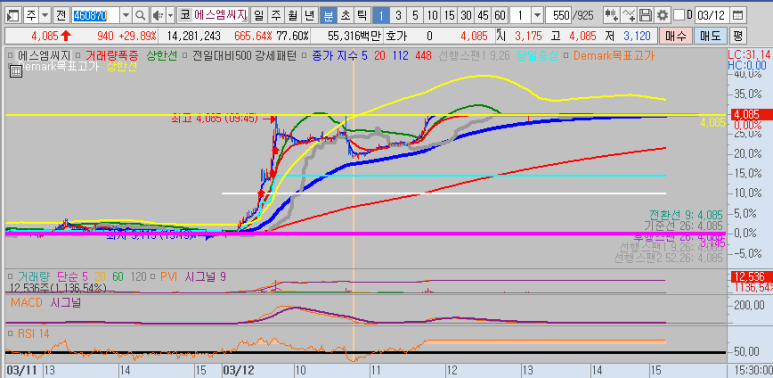
Task: Toggle the checkbox beside the date field
Action: (x=679, y=15)
